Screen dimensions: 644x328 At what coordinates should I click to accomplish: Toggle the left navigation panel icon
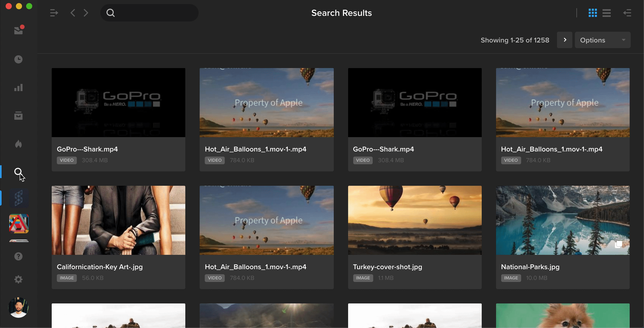(x=54, y=13)
